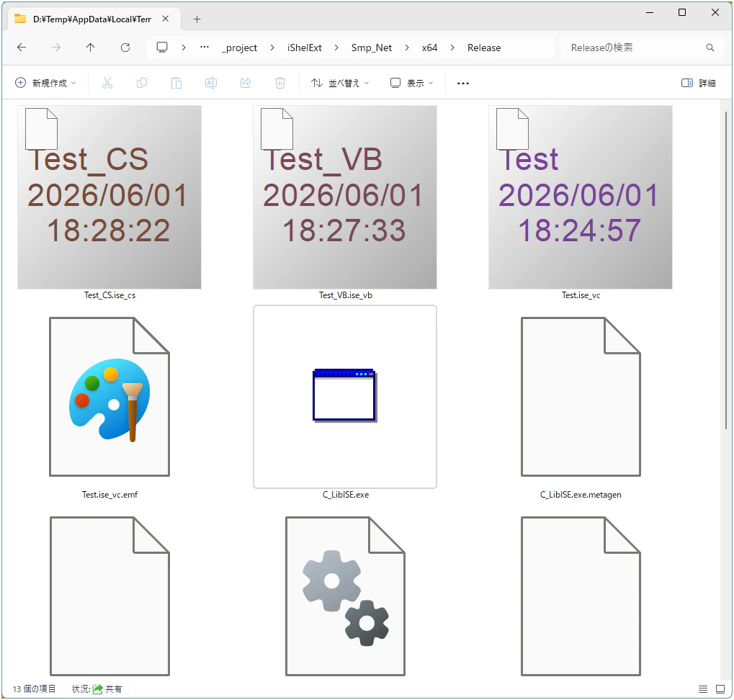Click the Copy icon in toolbar

[x=142, y=84]
